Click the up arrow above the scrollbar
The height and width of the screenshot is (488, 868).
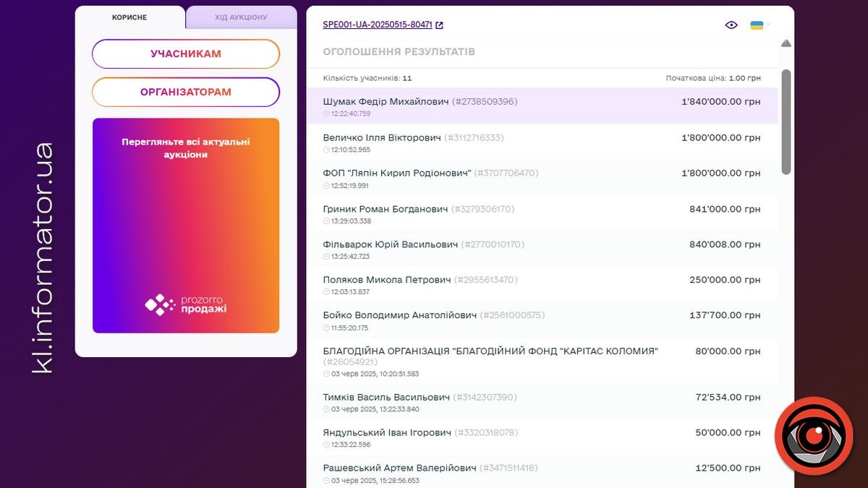(x=785, y=43)
